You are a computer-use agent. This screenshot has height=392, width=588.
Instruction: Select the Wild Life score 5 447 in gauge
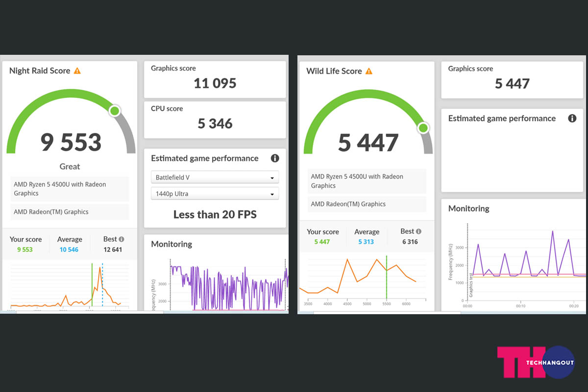pyautogui.click(x=368, y=142)
